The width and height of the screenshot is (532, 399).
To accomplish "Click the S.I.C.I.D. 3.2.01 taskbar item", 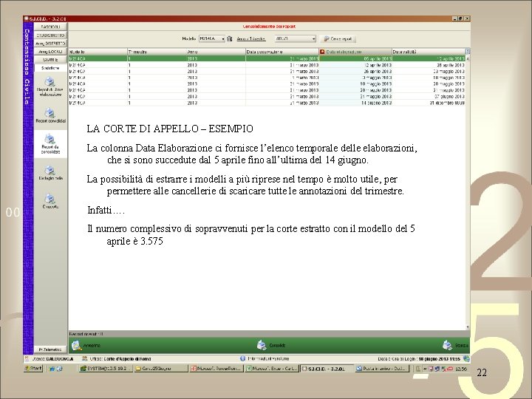I will click(327, 369).
